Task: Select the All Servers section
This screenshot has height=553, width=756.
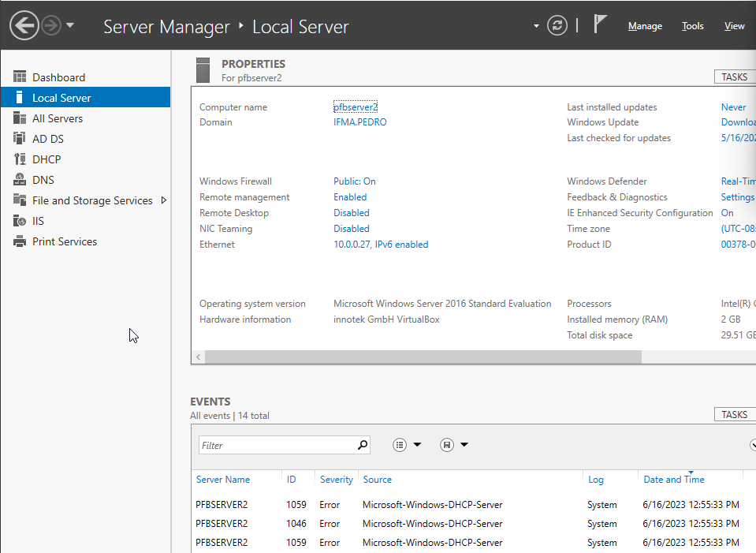Action: [x=60, y=118]
